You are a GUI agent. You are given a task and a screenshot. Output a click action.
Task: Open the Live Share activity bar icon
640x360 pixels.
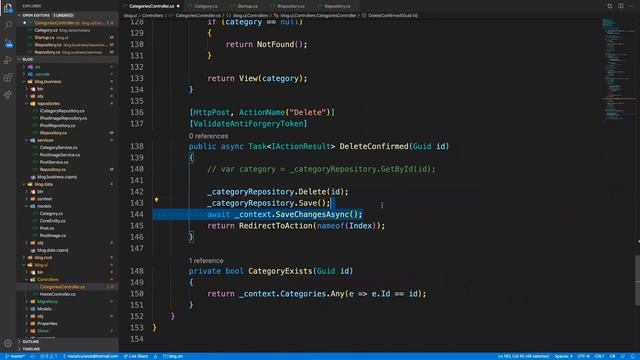[x=8, y=95]
